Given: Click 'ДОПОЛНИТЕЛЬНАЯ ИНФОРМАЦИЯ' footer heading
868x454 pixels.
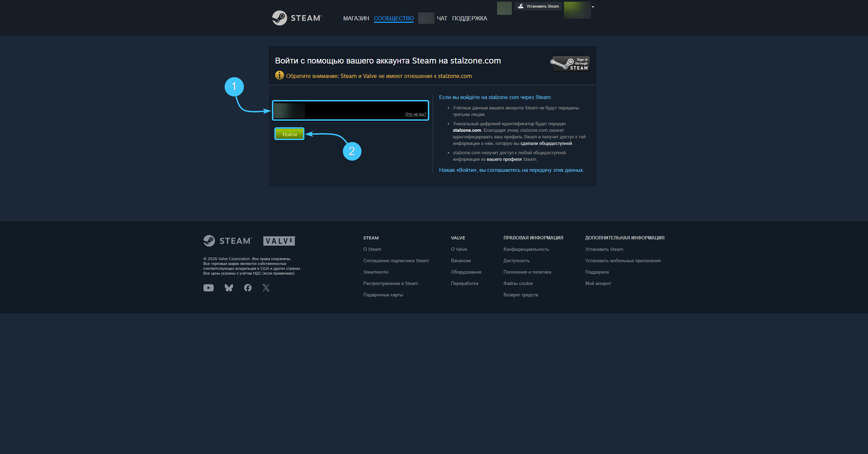Looking at the screenshot, I should click(x=625, y=238).
